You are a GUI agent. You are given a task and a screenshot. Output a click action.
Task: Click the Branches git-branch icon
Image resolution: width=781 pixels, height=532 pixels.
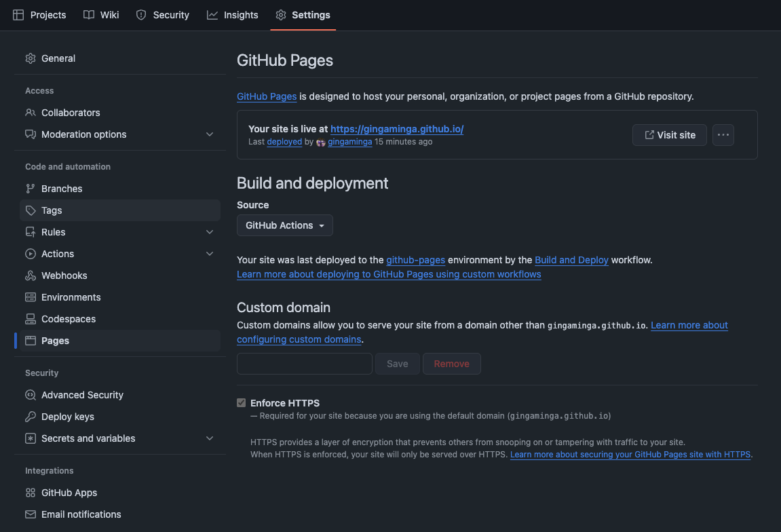[31, 188]
